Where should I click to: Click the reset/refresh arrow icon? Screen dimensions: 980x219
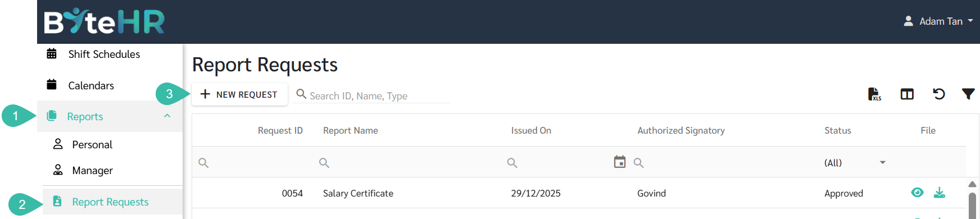938,94
